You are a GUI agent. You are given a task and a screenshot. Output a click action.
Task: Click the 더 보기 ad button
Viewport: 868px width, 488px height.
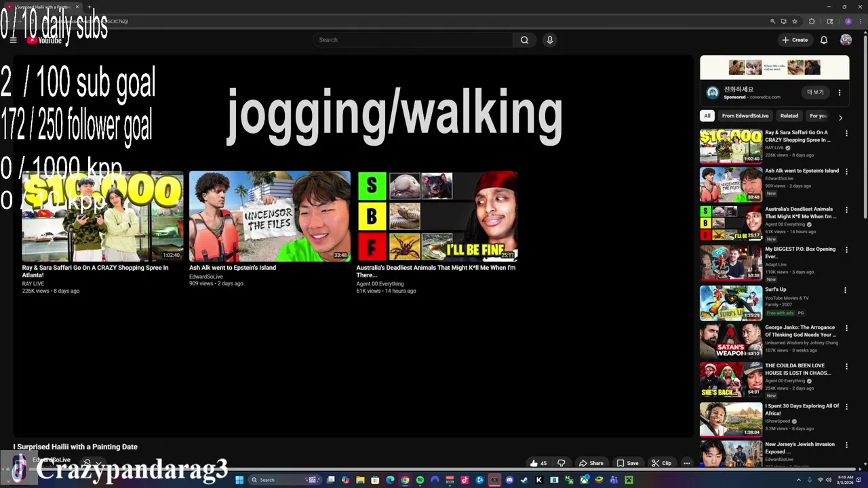click(815, 92)
